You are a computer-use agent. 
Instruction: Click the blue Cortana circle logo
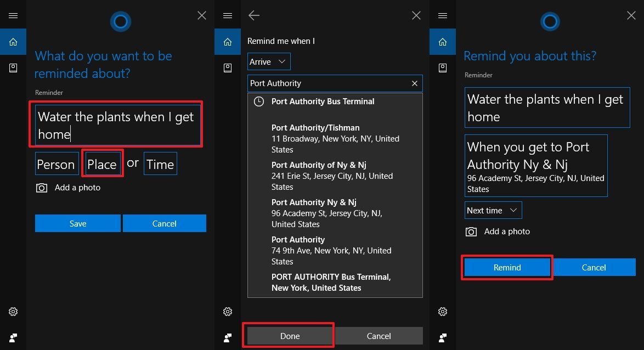120,21
